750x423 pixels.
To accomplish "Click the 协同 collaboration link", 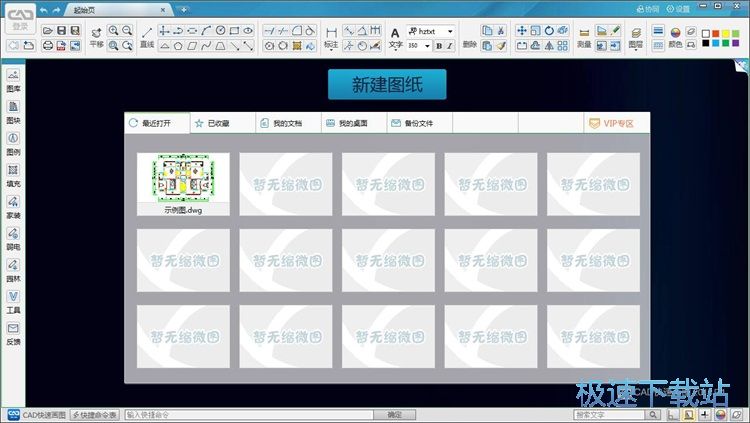I will click(647, 9).
